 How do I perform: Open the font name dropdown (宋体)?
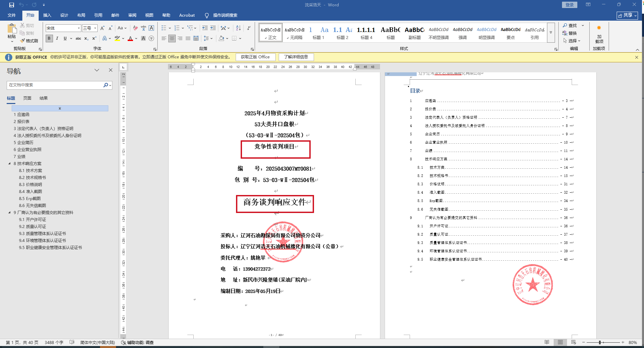79,28
